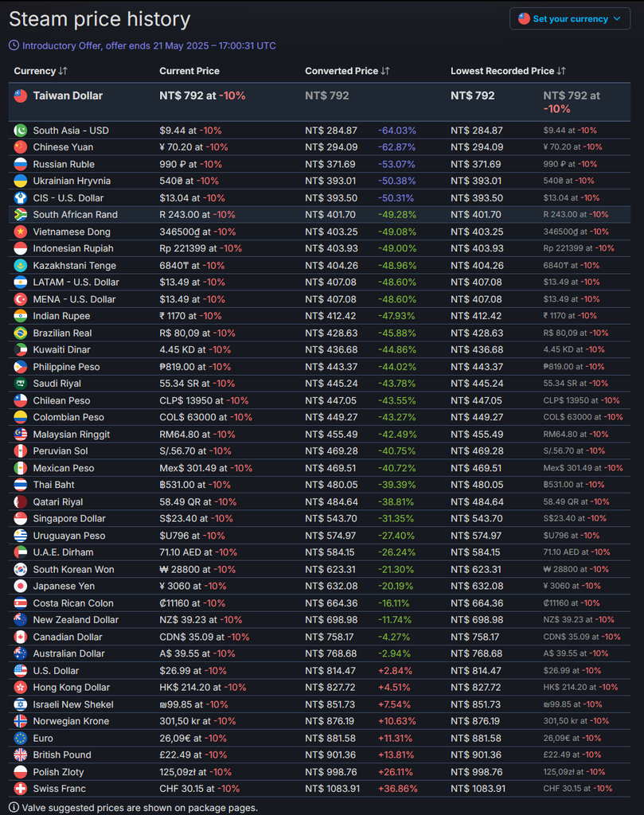
Task: Click the Taiwan Dollar flag icon
Action: (20, 96)
